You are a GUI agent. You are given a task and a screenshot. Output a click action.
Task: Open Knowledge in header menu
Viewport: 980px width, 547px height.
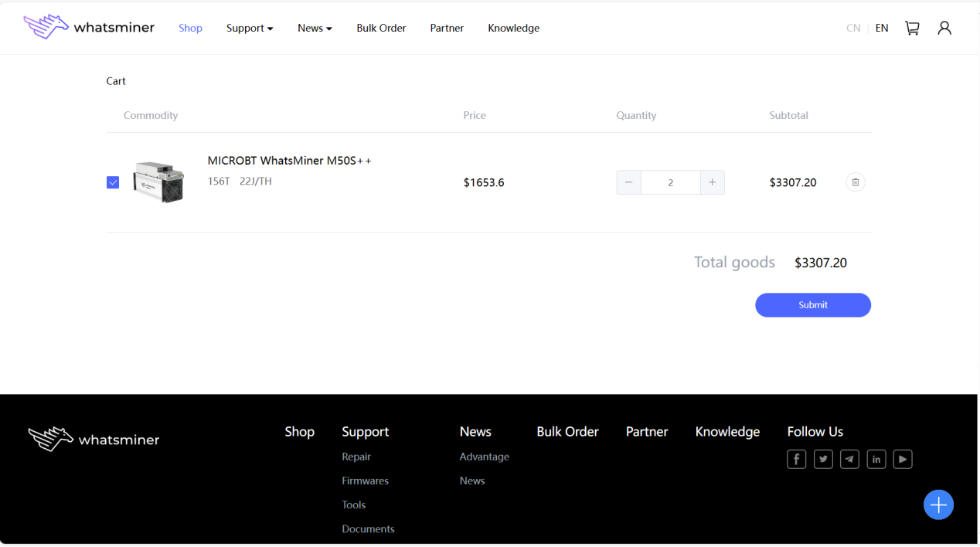[x=514, y=28]
